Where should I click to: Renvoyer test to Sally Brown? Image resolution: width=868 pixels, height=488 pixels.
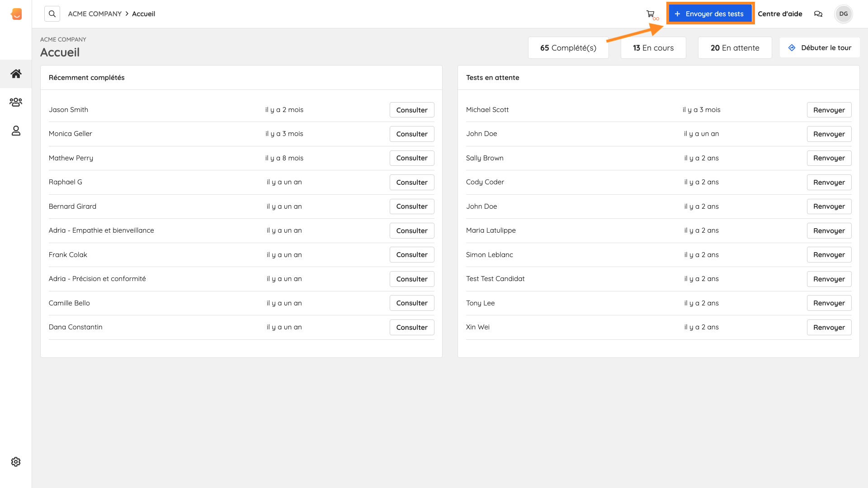829,158
